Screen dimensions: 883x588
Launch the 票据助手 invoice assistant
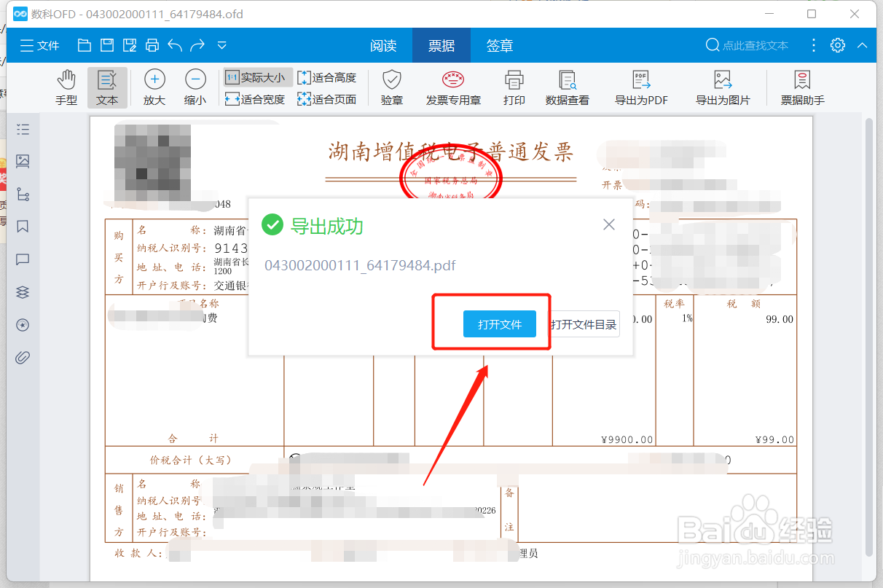tap(801, 87)
